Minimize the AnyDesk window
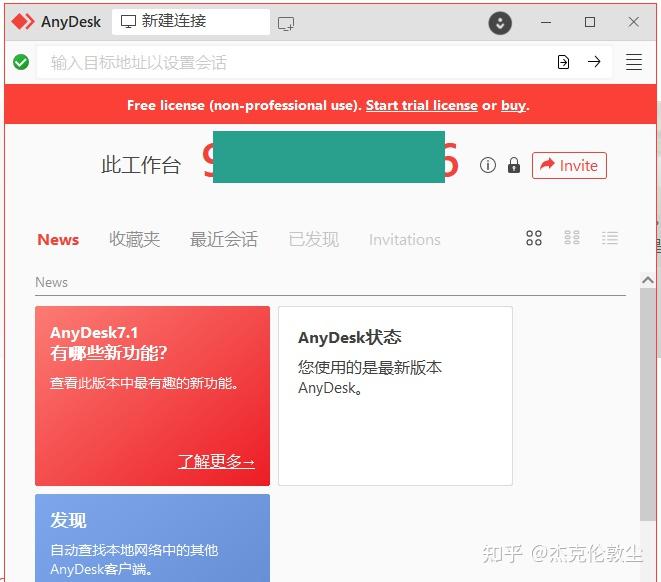Screen dimensions: 661x582 (x=546, y=22)
